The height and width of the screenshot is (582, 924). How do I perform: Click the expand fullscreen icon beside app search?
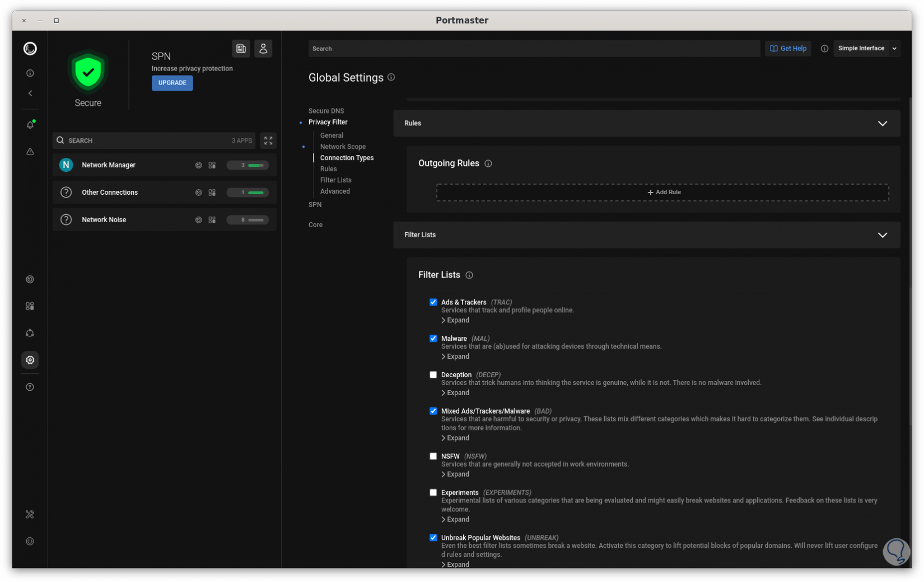pyautogui.click(x=268, y=140)
